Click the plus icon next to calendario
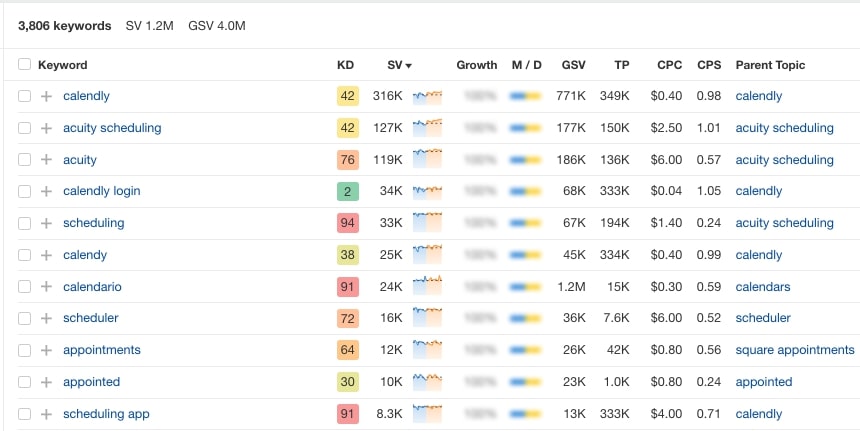860x431 pixels. tap(46, 287)
